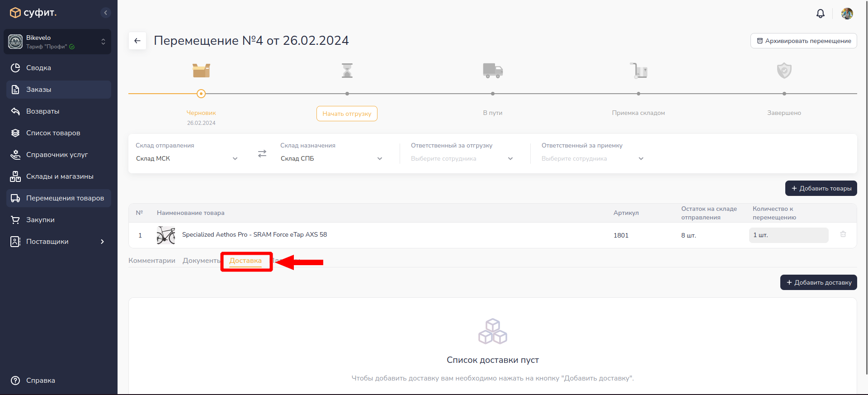This screenshot has width=868, height=395.
Task: Click the Суфит logo icon
Action: (15, 13)
